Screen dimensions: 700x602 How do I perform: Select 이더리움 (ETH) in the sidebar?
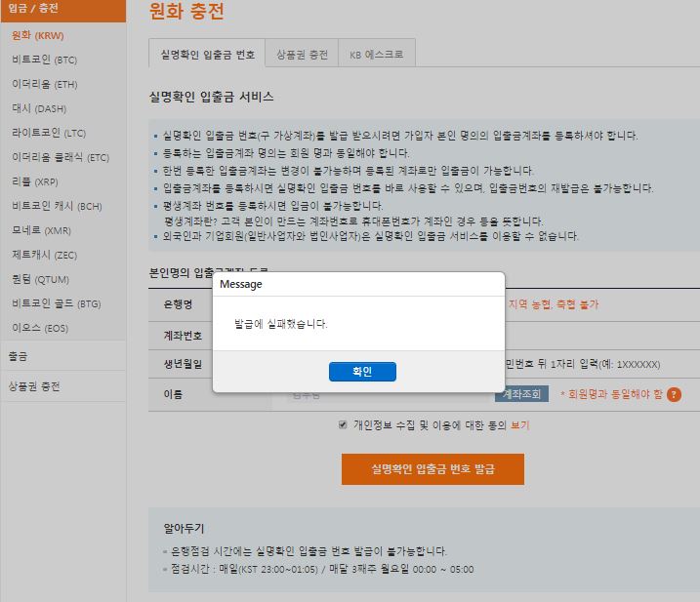click(44, 84)
